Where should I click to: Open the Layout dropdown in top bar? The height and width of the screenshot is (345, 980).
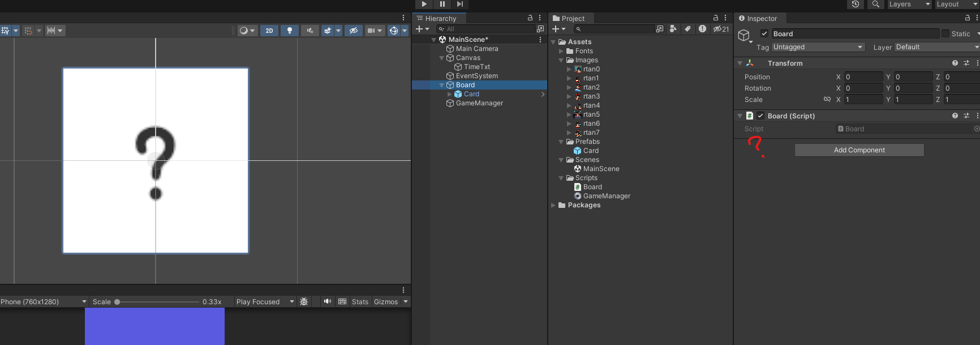(957, 4)
